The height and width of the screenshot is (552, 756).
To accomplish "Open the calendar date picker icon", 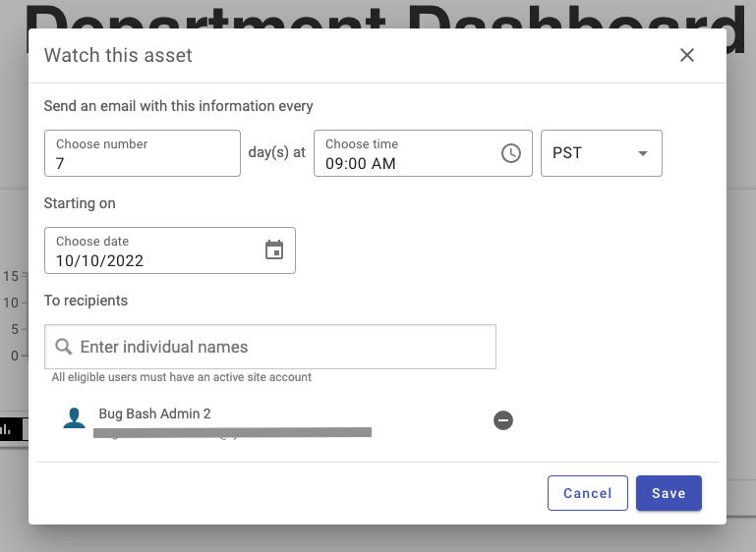I will coord(274,250).
